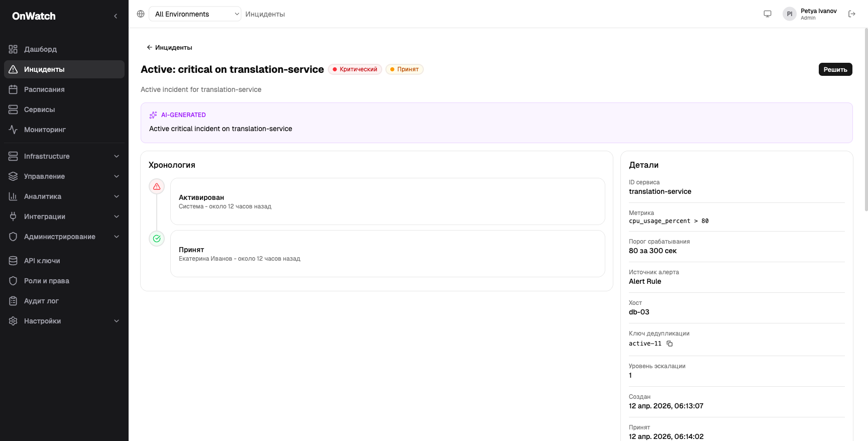868x441 pixels.
Task: Click the Принят timeline check icon
Action: (x=157, y=239)
